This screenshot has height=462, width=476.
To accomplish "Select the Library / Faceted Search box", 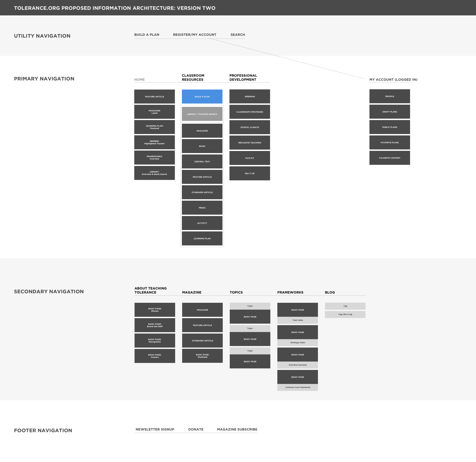I will point(202,114).
